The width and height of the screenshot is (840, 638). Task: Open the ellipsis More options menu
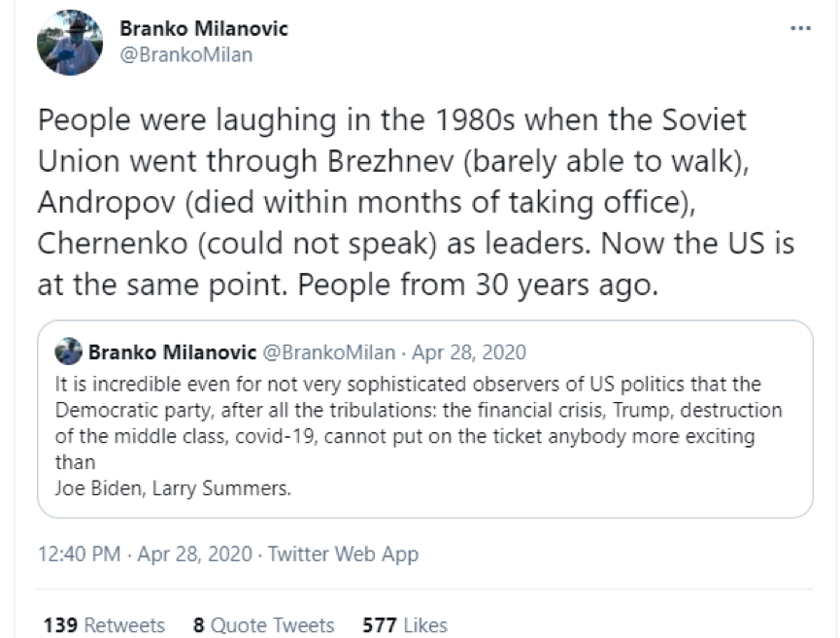tap(800, 29)
